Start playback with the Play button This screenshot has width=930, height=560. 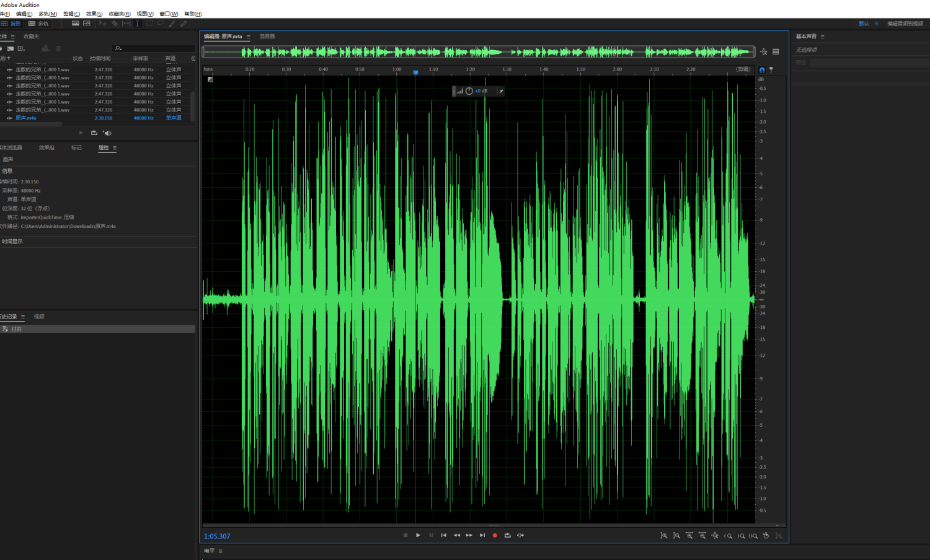click(418, 535)
